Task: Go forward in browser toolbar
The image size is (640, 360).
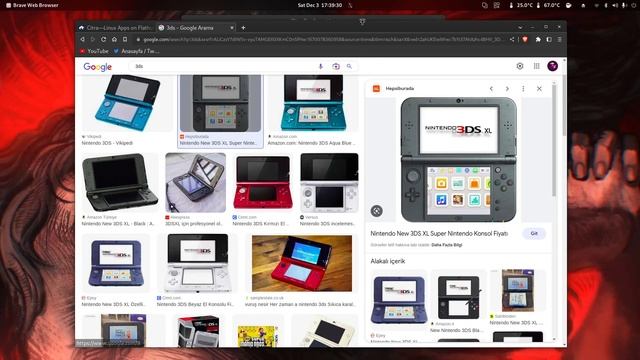Action: (93, 40)
